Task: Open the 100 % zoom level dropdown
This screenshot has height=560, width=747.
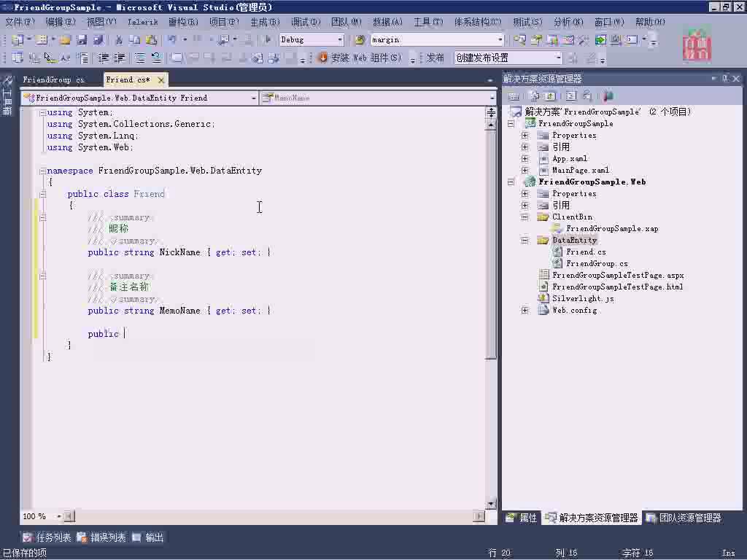Action: [x=60, y=516]
